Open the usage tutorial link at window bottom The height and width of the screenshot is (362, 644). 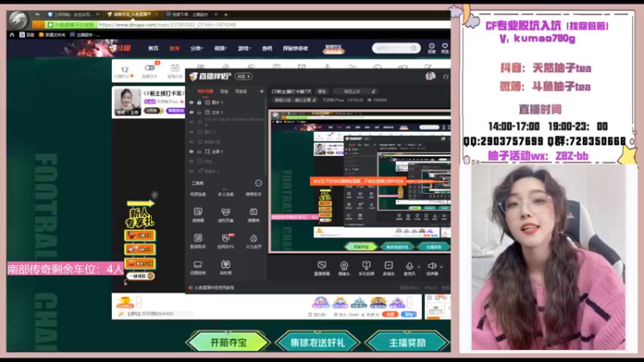tap(214, 288)
